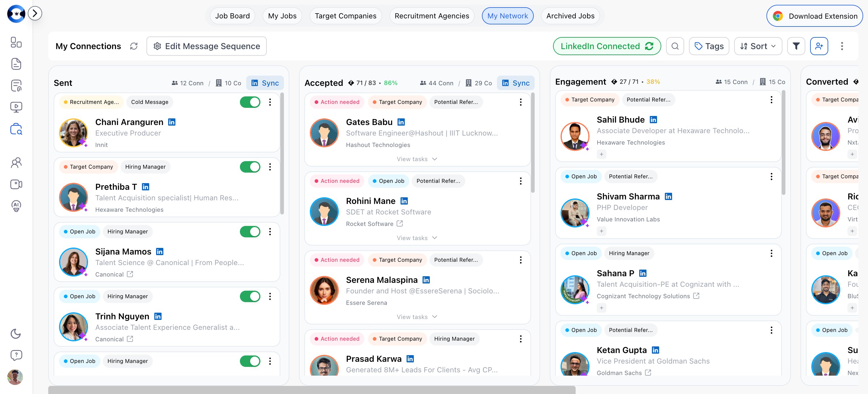The height and width of the screenshot is (394, 868).
Task: Open Sijana Mamos's LinkedIn profile icon
Action: [x=160, y=252]
